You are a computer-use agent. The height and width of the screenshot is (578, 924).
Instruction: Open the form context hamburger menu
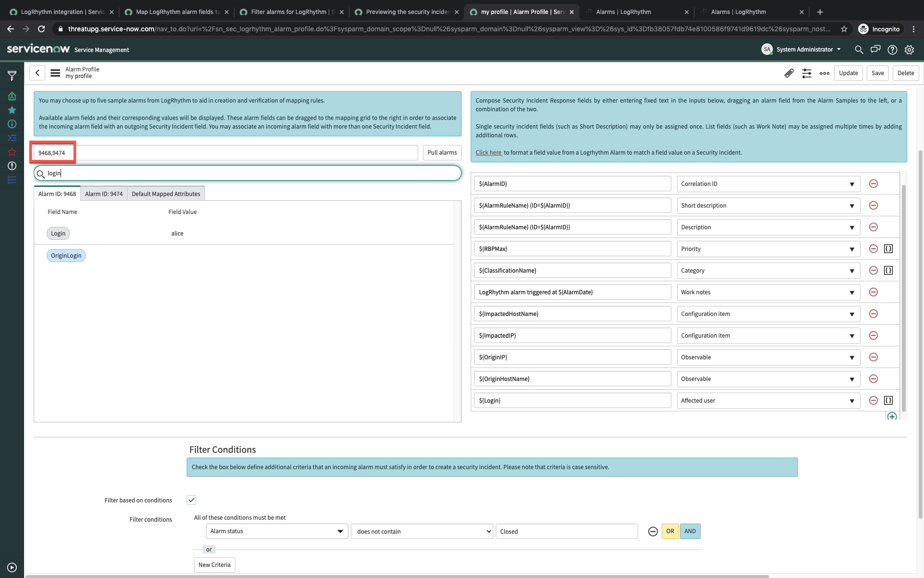point(55,73)
